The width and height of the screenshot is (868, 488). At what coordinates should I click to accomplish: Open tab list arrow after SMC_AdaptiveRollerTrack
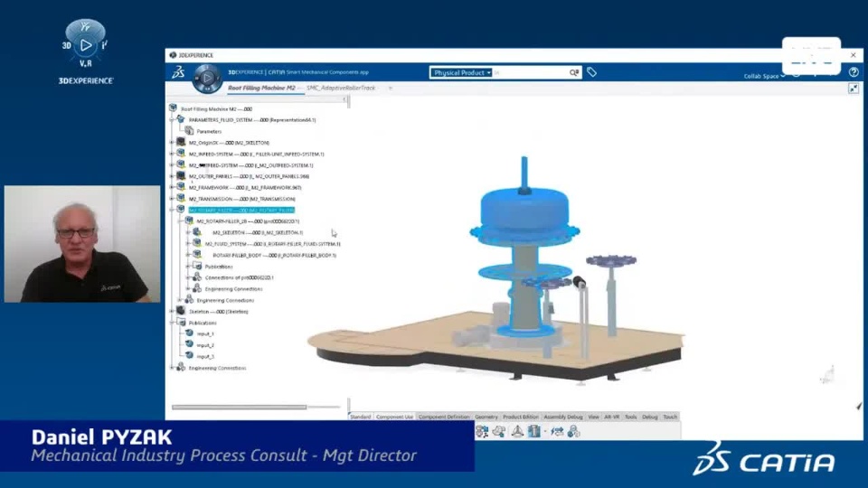click(391, 89)
